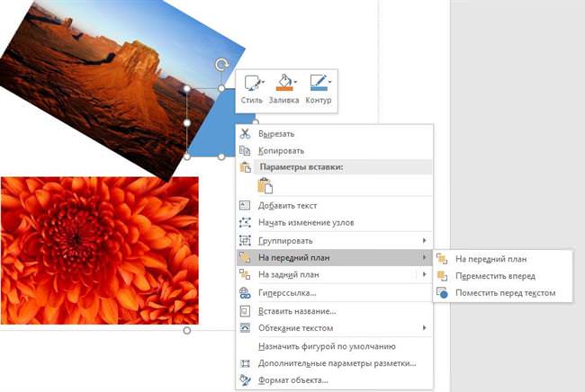Open the На задний план menu entry
This screenshot has width=585, height=392.
click(x=335, y=274)
